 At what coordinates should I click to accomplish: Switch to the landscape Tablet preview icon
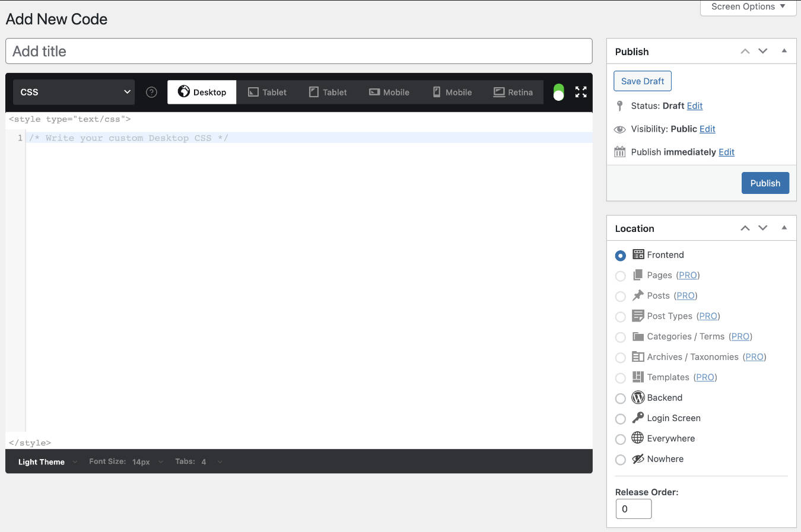(x=267, y=92)
